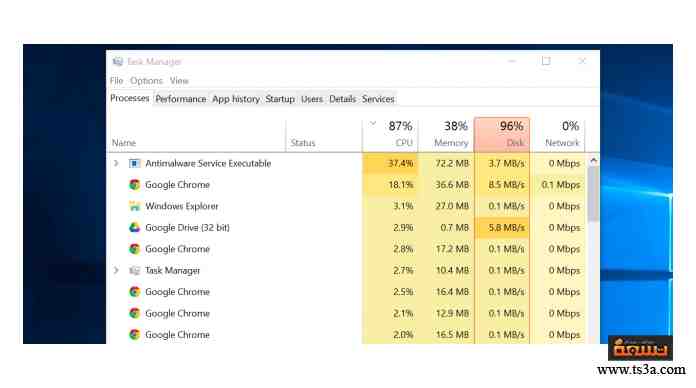Switch to the Performance tab
Screen dimensions: 696x388
(181, 99)
